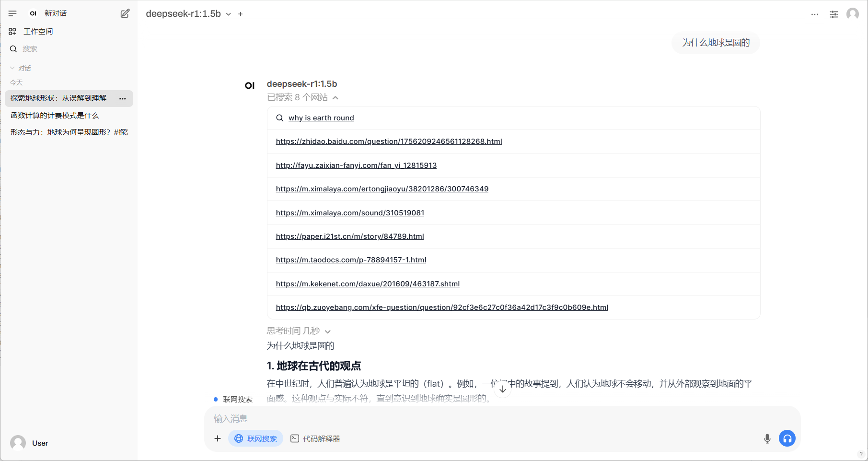868x461 pixels.
Task: Jump to bottom with the down-arrow button
Action: click(502, 389)
